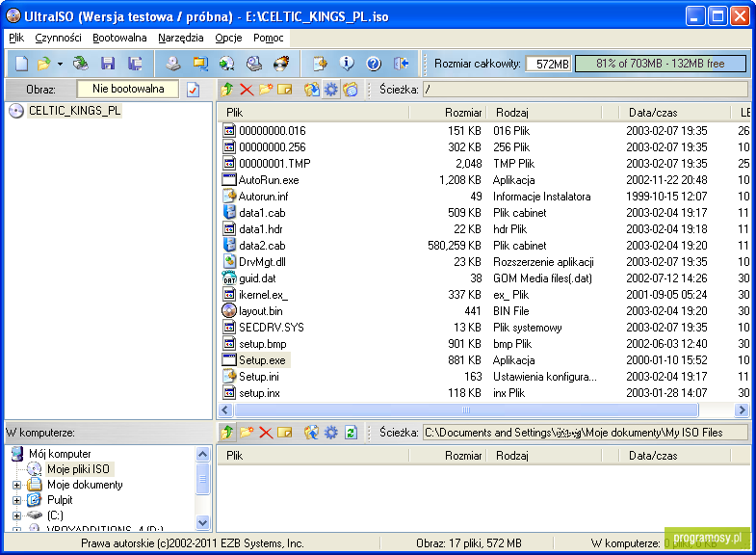
Task: Click the gear icon in the local pane toolbar
Action: [x=331, y=433]
